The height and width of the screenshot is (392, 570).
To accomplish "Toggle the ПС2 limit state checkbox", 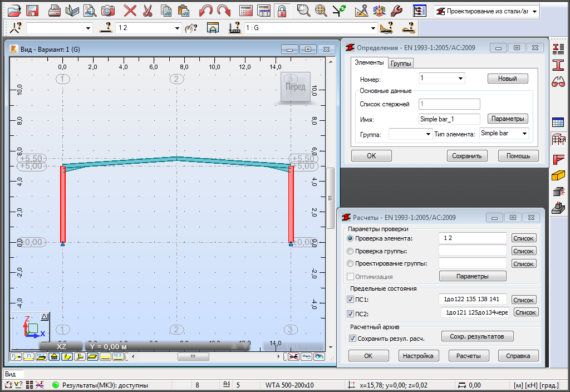I will click(351, 313).
